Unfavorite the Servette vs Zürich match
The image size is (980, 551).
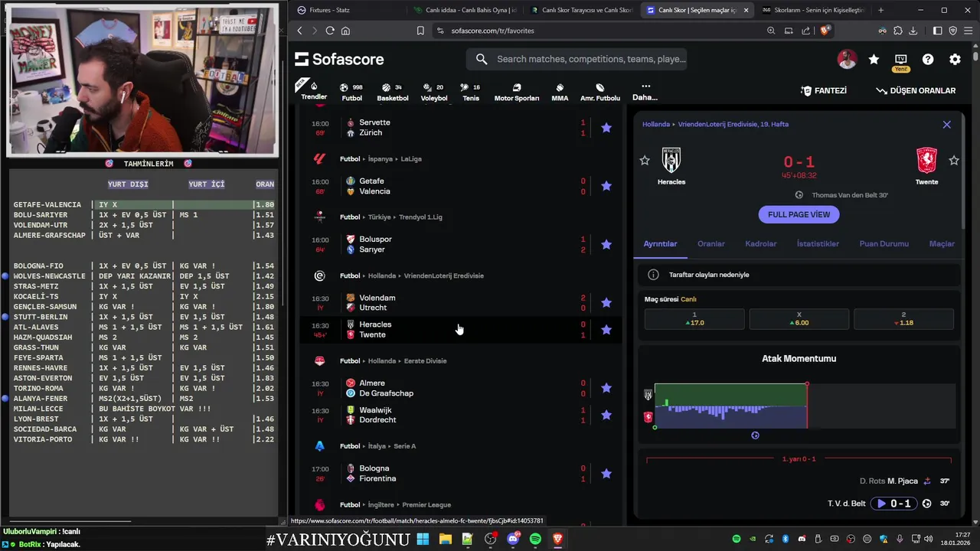point(606,128)
